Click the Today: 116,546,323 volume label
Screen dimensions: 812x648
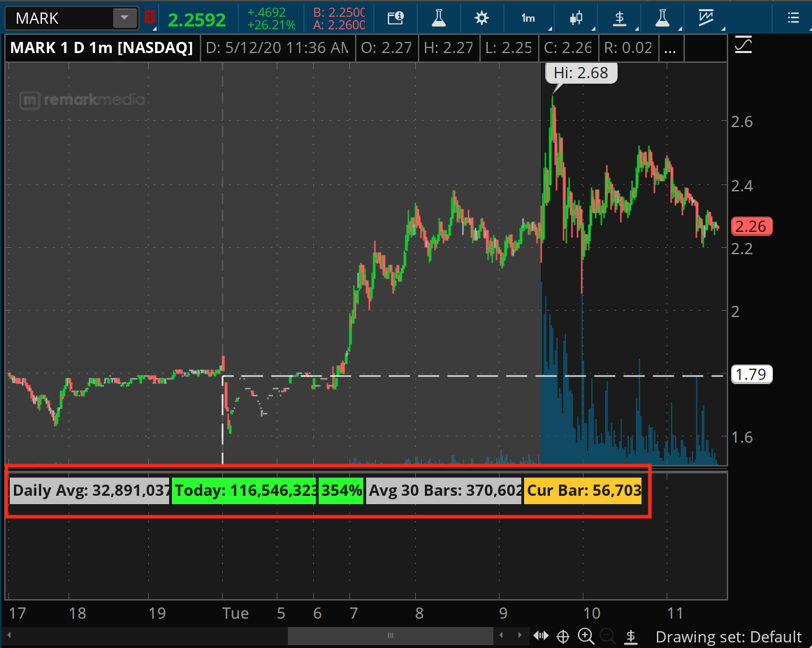(244, 490)
